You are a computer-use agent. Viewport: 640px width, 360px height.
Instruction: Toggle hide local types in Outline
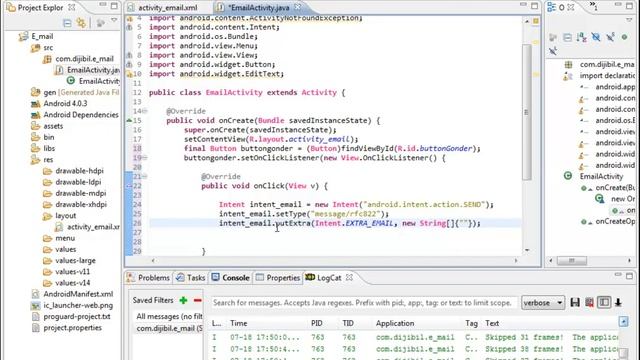[553, 51]
